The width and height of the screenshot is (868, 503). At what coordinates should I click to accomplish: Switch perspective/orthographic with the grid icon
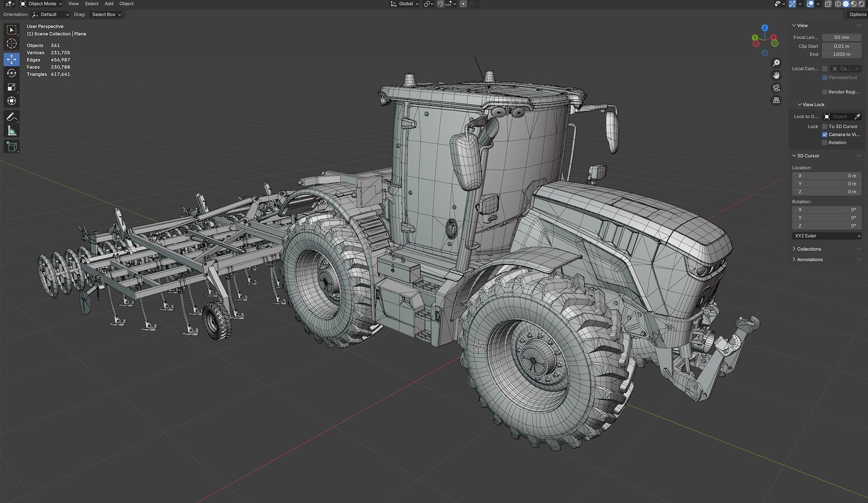click(x=777, y=100)
